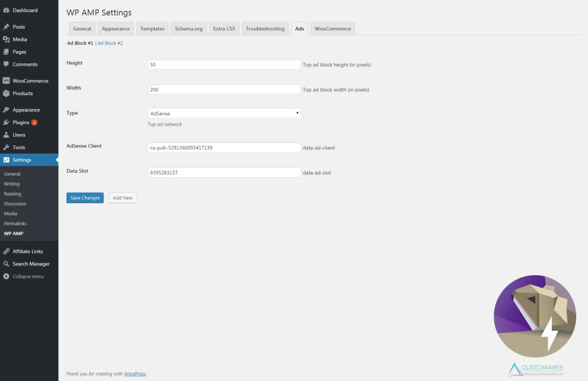Open Ad Block #2 settings

coord(110,43)
